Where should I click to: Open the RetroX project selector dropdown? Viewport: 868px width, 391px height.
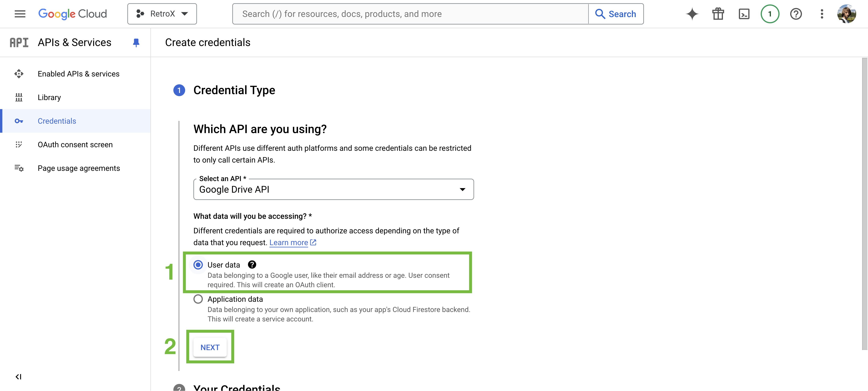162,14
